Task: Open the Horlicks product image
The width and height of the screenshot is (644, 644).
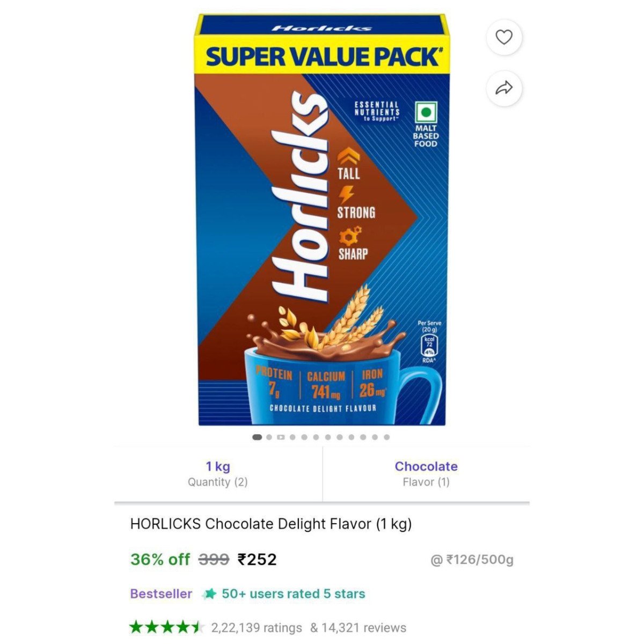Action: pos(321,220)
